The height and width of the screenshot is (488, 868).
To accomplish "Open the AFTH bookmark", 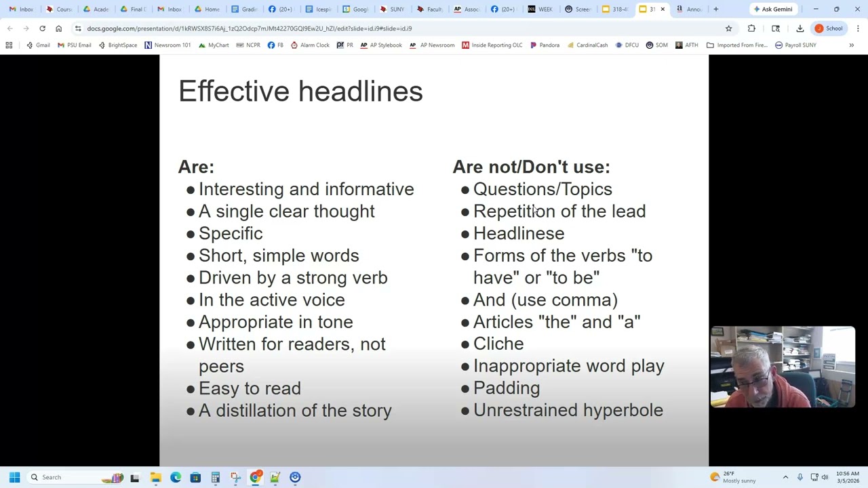I will 686,45.
